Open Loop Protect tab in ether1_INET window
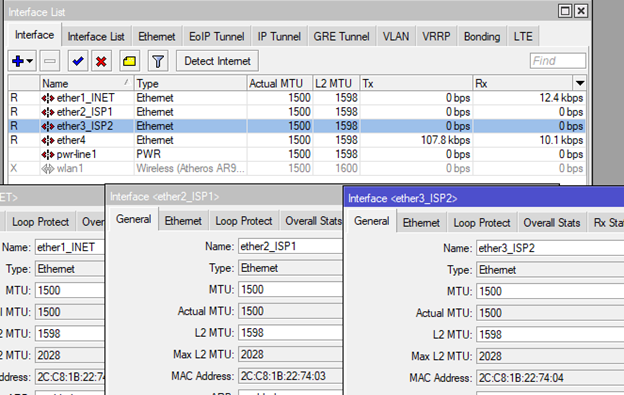Screen dimensions: 624x395 40,222
